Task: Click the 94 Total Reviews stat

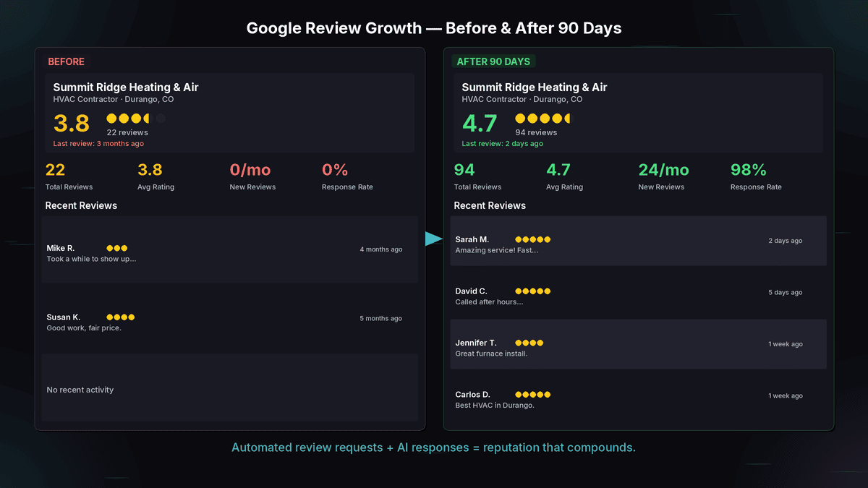Action: pos(477,176)
